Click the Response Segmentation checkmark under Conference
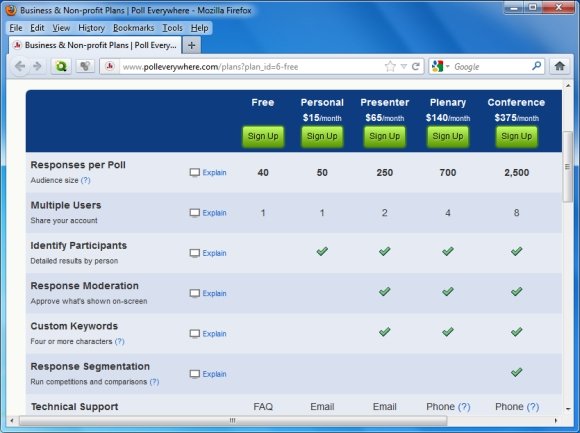This screenshot has height=433, width=580. click(x=516, y=372)
